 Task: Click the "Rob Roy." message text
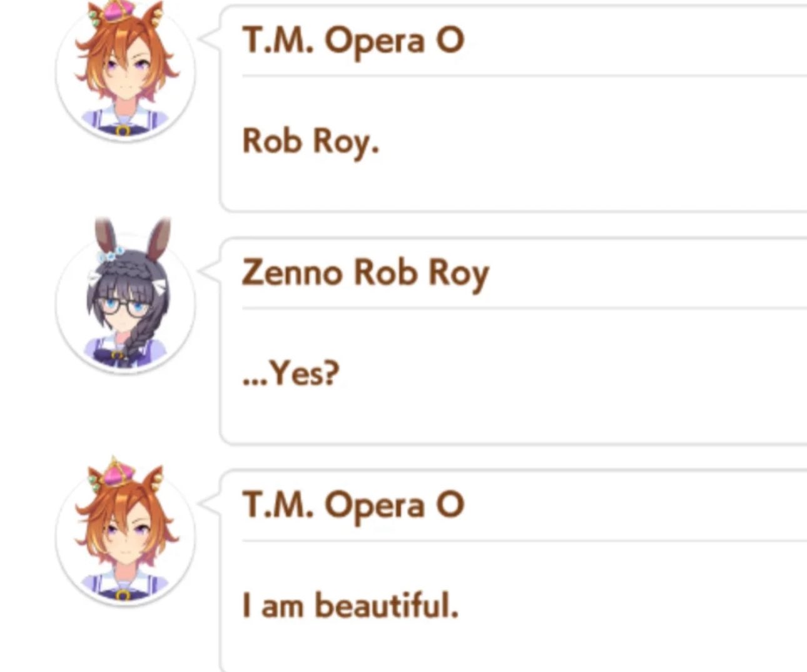point(310,142)
